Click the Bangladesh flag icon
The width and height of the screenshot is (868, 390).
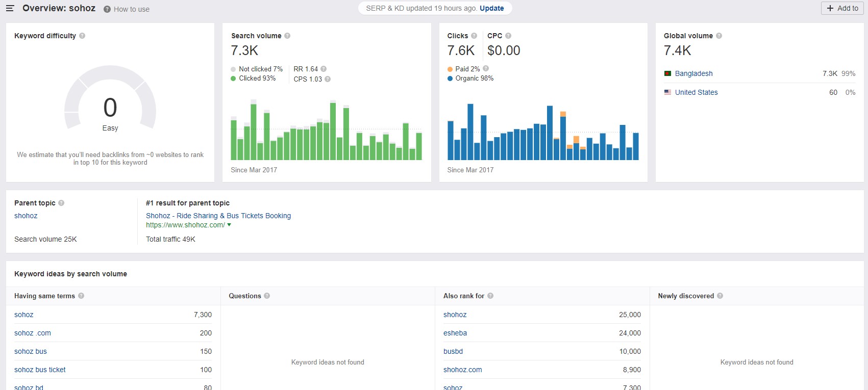coord(667,73)
